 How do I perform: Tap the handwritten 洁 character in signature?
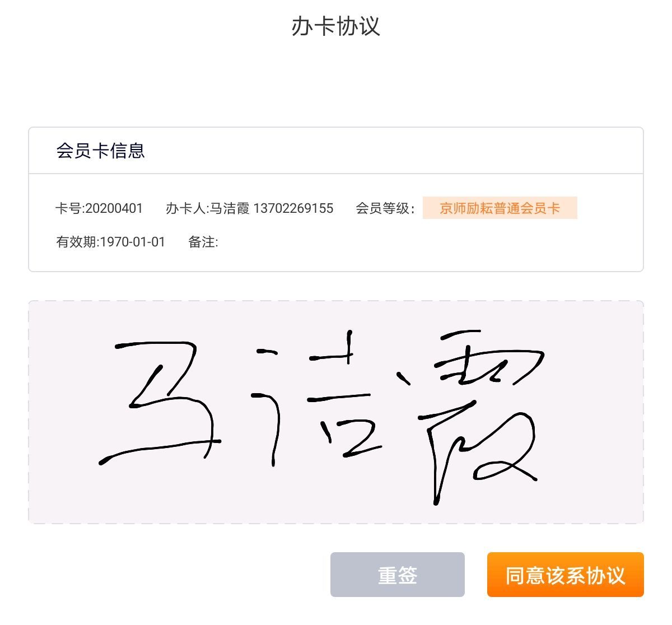[318, 399]
